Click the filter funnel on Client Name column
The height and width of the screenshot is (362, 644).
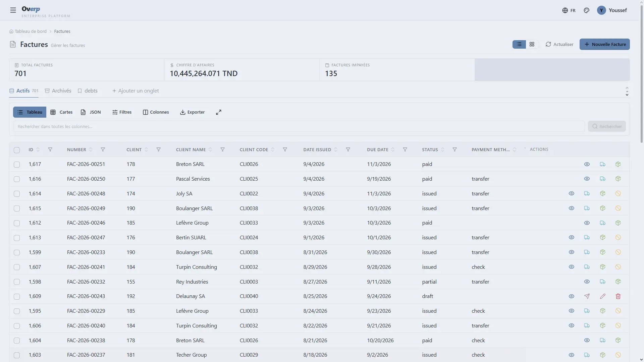tap(222, 149)
